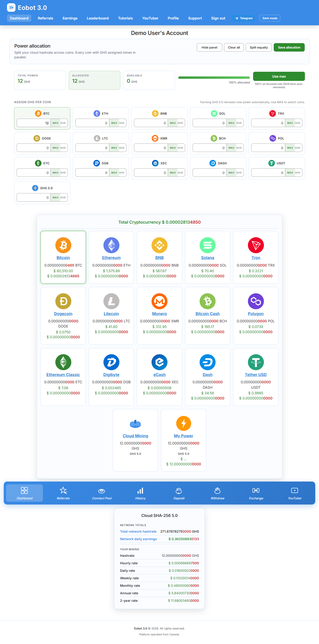Click the Network daily earnings link
Screen dimensions: 319x644
coord(138,539)
